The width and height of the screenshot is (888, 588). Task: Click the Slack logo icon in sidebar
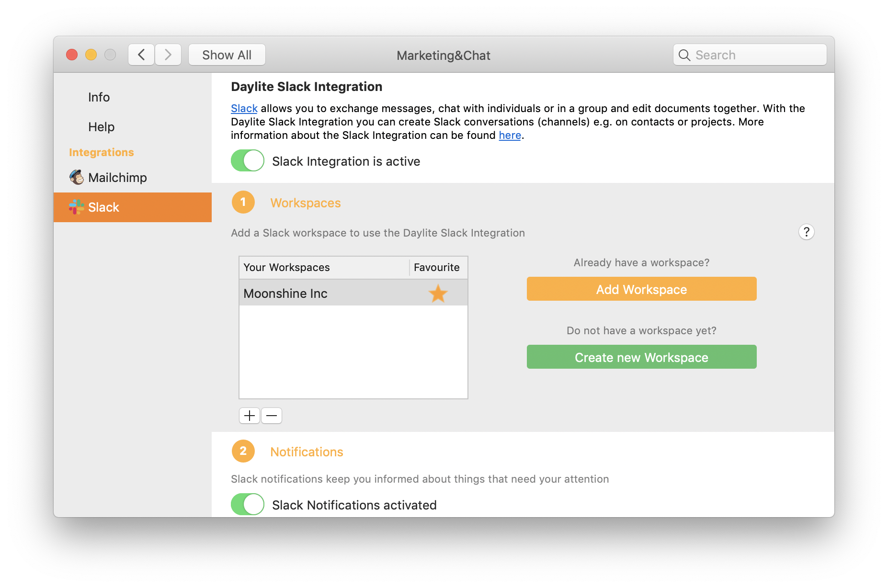pyautogui.click(x=77, y=207)
